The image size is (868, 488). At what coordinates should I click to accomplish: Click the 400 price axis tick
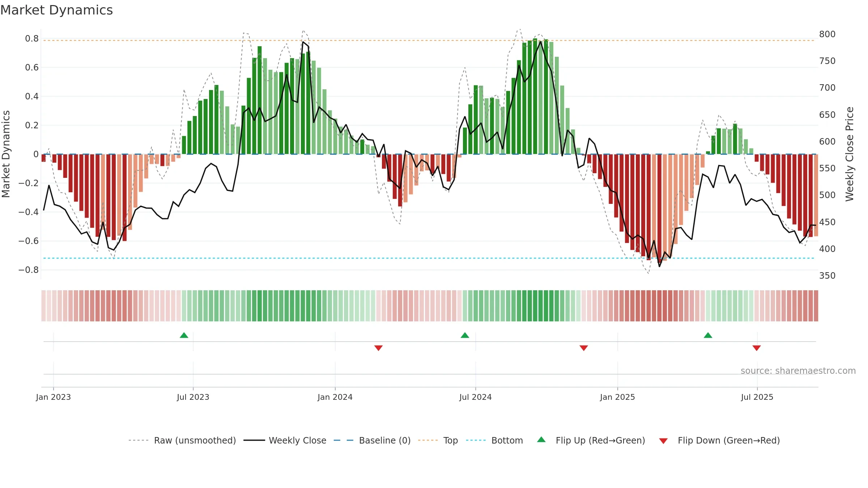(x=827, y=249)
